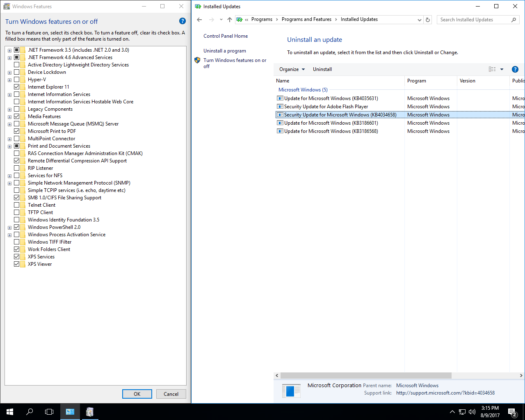This screenshot has height=420, width=525.
Task: Open the Windows Start menu
Action: click(x=10, y=412)
